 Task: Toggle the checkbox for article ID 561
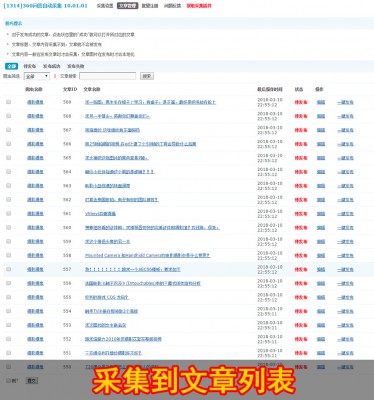click(8, 214)
